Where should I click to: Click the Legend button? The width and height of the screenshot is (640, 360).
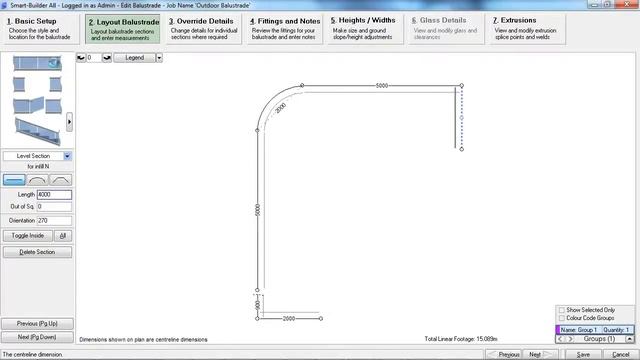point(135,58)
